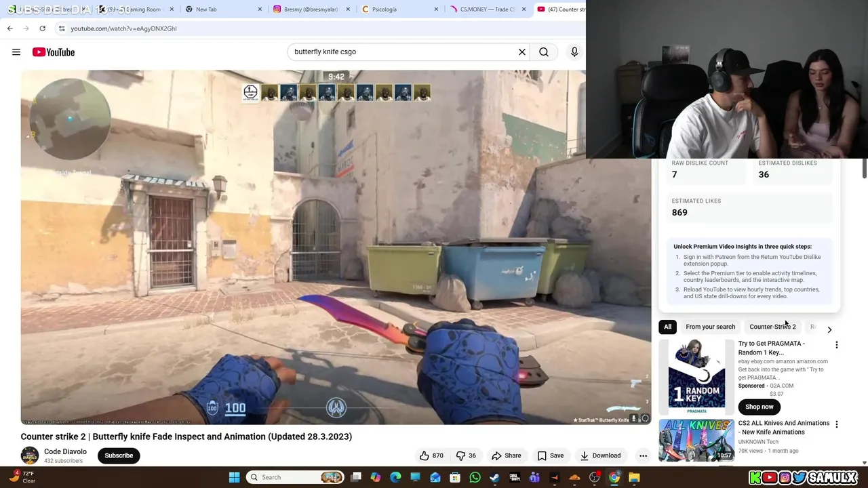Open the YouTube hamburger guide menu
868x488 pixels.
(x=16, y=52)
